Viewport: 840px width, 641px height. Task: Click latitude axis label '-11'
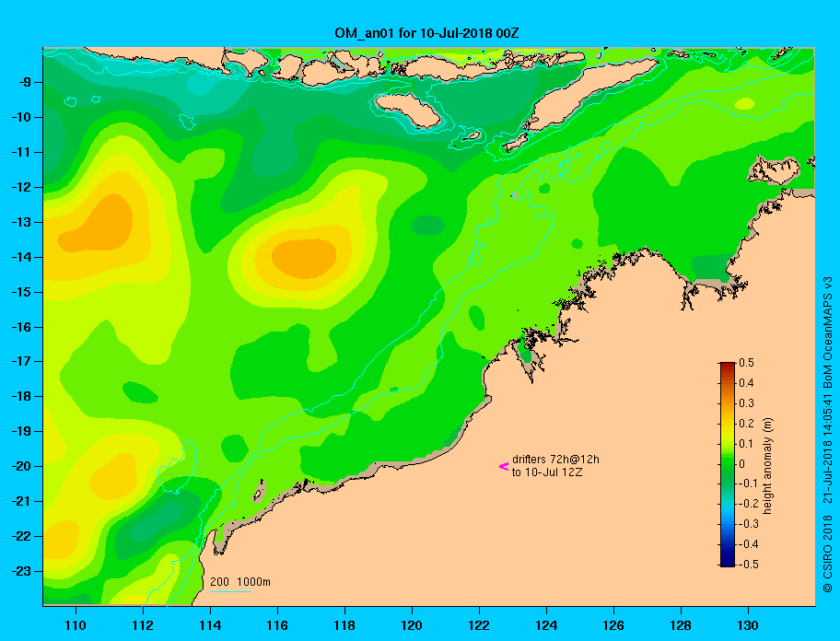point(22,152)
